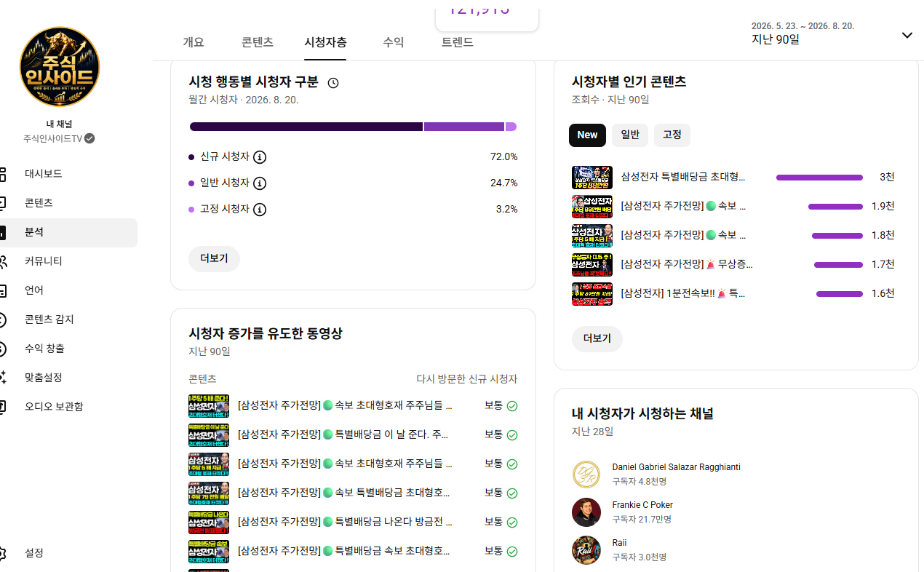Viewport: 924px width, 572px height.
Task: Open the 커뮤니티 sidebar icon
Action: pos(3,261)
